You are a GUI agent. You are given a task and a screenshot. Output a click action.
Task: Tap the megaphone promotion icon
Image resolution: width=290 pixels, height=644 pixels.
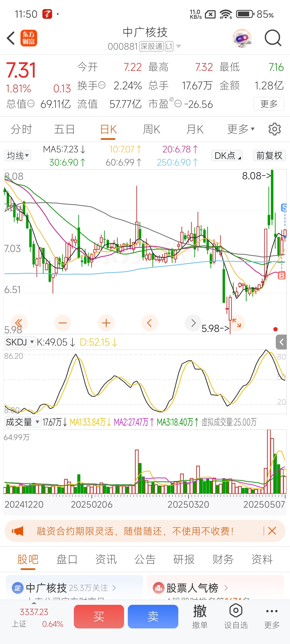coord(18,531)
